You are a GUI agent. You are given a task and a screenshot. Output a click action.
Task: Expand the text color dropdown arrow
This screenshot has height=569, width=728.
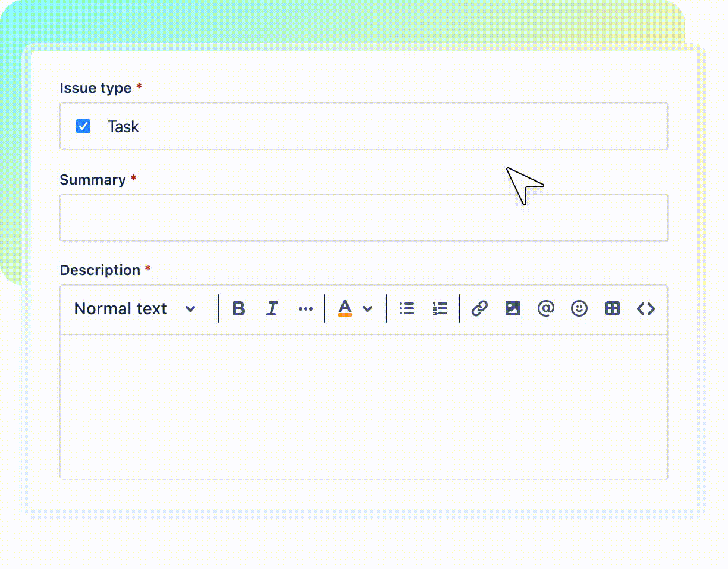pos(368,309)
